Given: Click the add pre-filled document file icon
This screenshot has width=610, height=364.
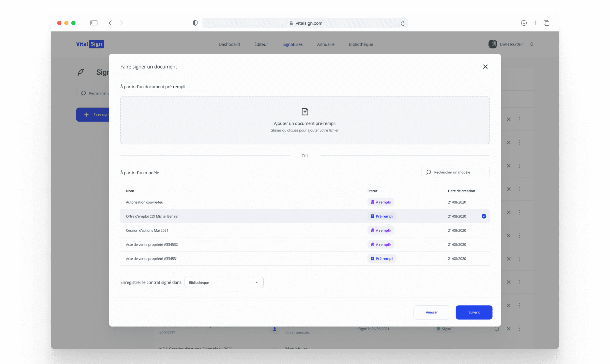Looking at the screenshot, I should (305, 112).
